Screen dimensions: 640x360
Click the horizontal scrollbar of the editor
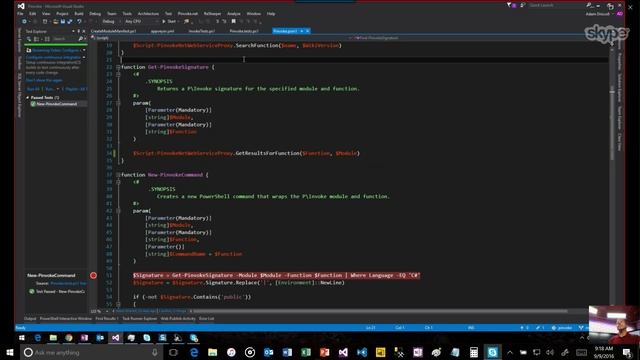pyautogui.click(x=380, y=311)
